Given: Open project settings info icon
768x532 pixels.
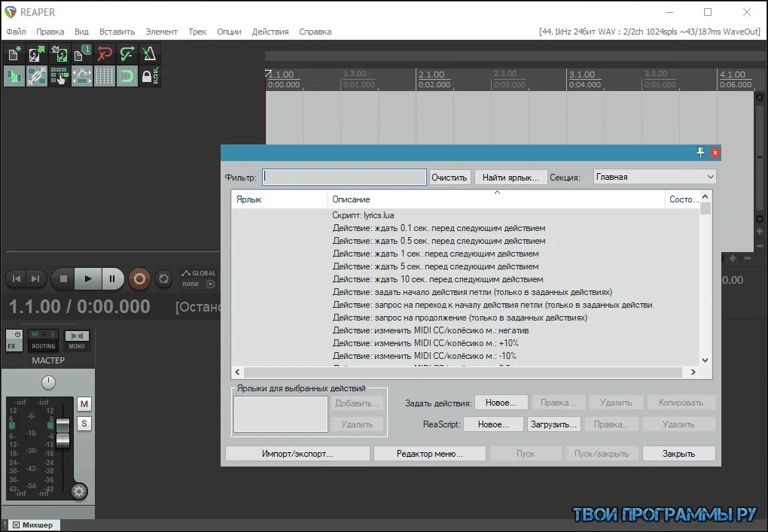Looking at the screenshot, I should 82,53.
